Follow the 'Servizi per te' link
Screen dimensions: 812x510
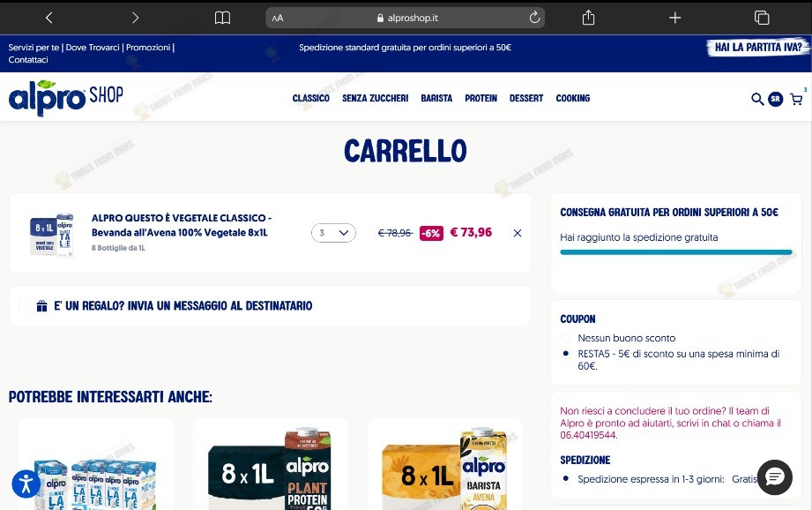tap(34, 47)
